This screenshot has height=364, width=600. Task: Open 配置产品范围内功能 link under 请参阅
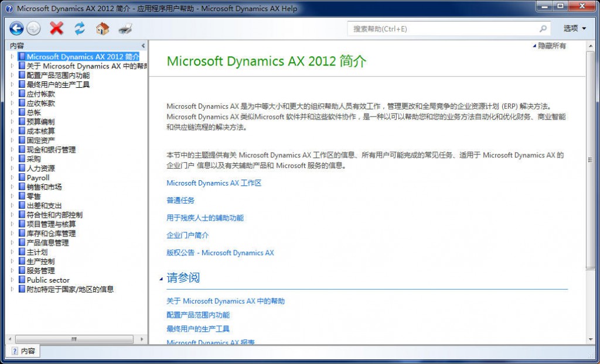[198, 315]
